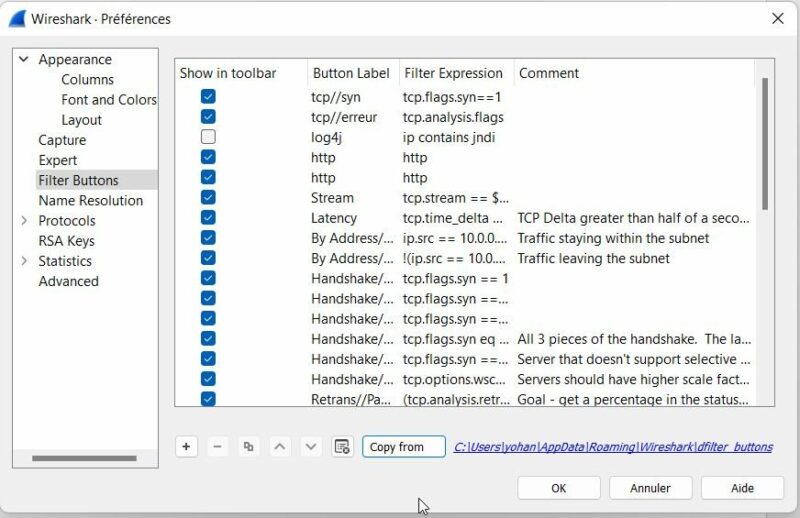The width and height of the screenshot is (800, 518).
Task: Open Name Resolution preferences
Action: tap(91, 201)
